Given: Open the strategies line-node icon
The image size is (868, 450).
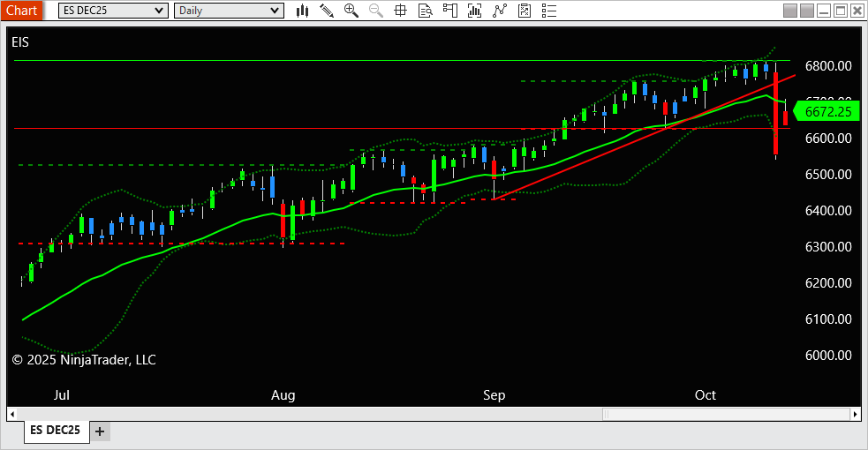Looking at the screenshot, I should 499,11.
